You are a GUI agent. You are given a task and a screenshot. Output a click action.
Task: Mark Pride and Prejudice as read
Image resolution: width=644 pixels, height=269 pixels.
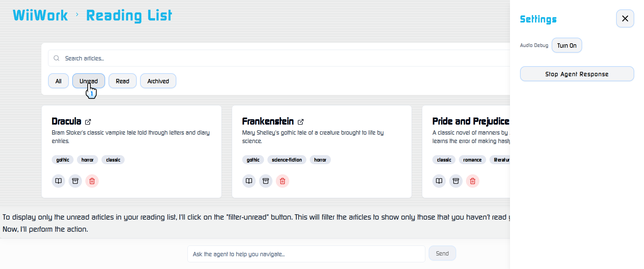pyautogui.click(x=439, y=181)
